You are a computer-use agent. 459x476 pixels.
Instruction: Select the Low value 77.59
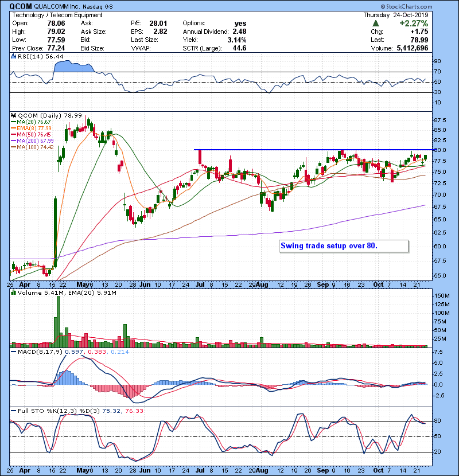tap(56, 40)
